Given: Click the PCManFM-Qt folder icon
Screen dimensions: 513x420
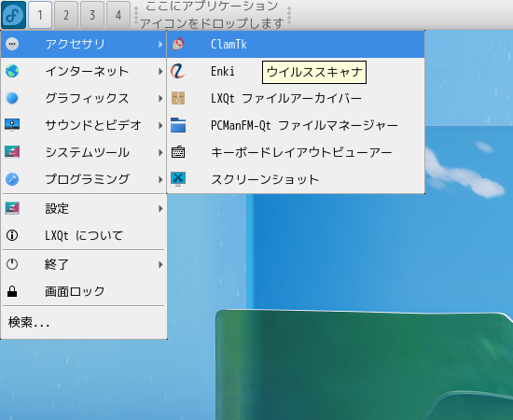Looking at the screenshot, I should (178, 125).
